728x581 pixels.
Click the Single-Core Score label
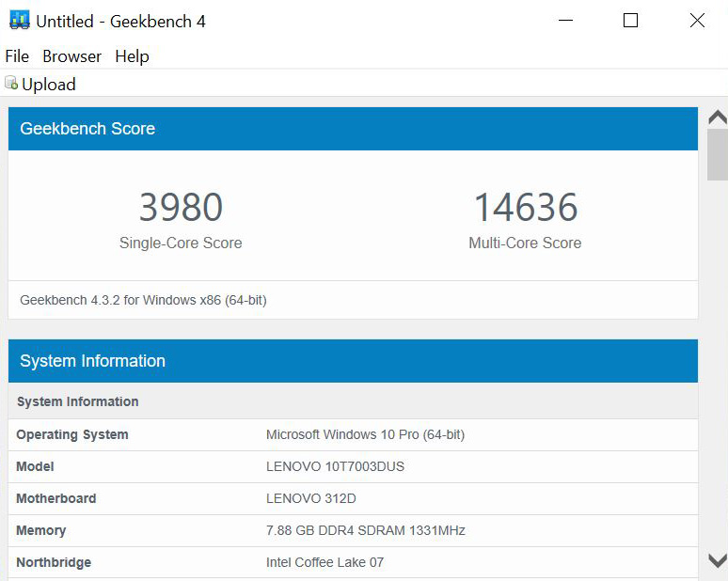[x=181, y=243]
